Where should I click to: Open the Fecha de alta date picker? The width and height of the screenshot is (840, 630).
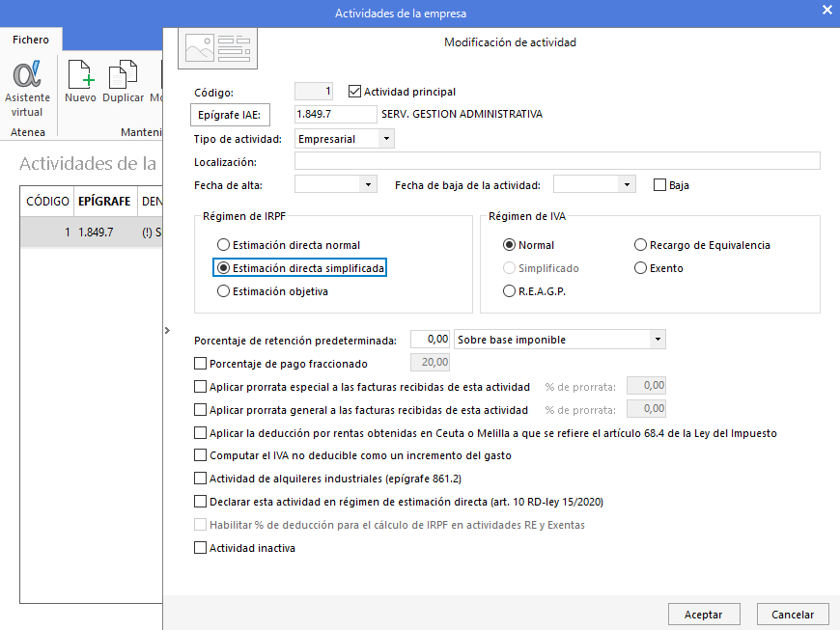click(369, 184)
